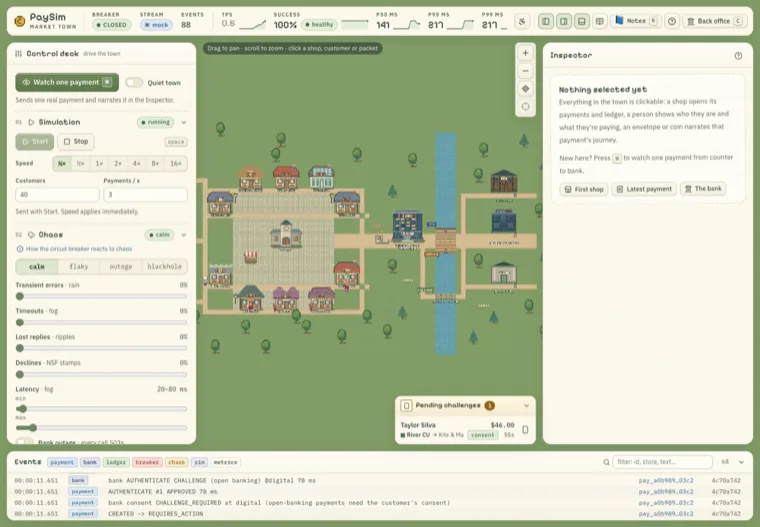Viewport: 760px width, 527px height.
Task: Open the Back office
Action: [714, 21]
